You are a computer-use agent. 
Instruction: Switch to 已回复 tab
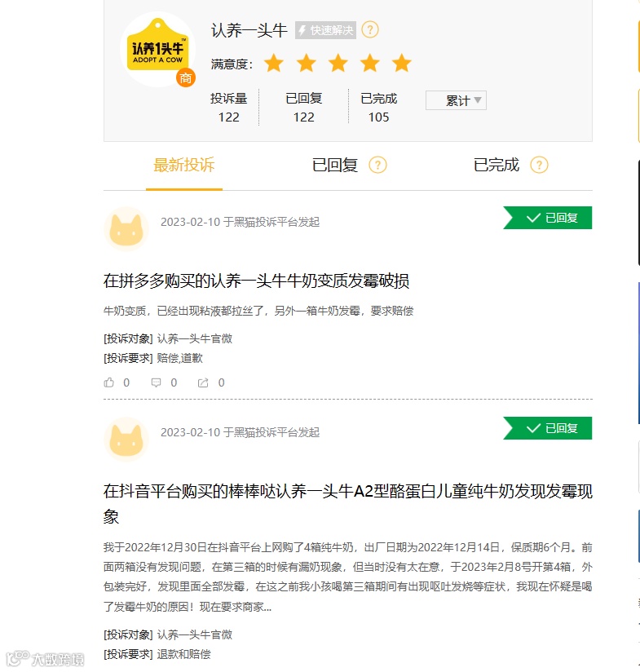(334, 165)
